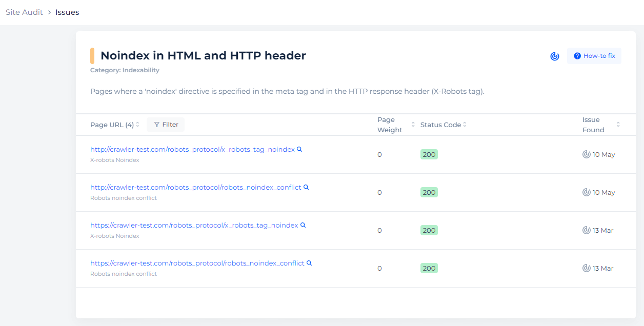Select Category: Indexability label
The height and width of the screenshot is (326, 644).
click(x=125, y=70)
